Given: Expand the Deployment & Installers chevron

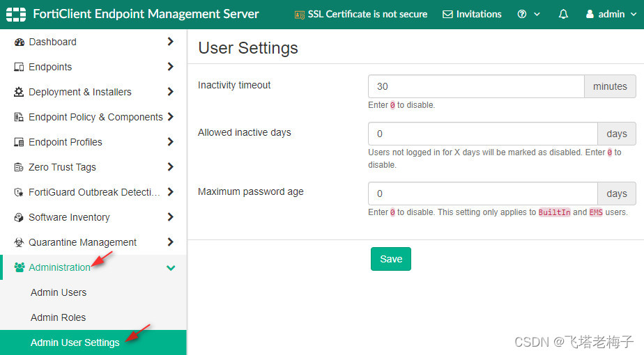Looking at the screenshot, I should click(171, 91).
